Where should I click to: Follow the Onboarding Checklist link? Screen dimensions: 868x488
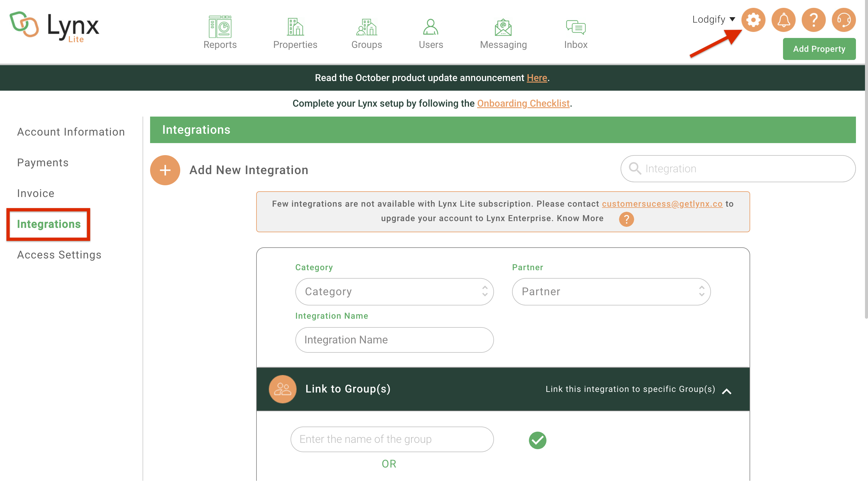click(523, 103)
